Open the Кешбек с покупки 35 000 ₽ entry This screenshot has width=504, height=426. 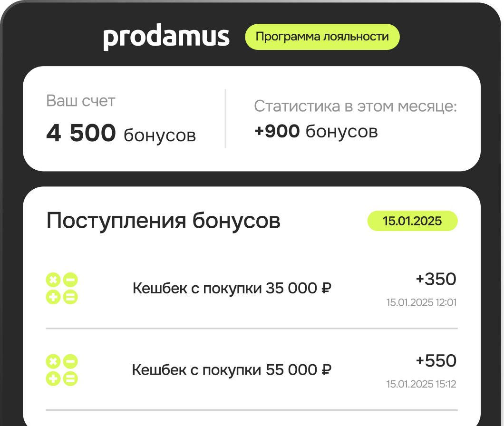[232, 289]
